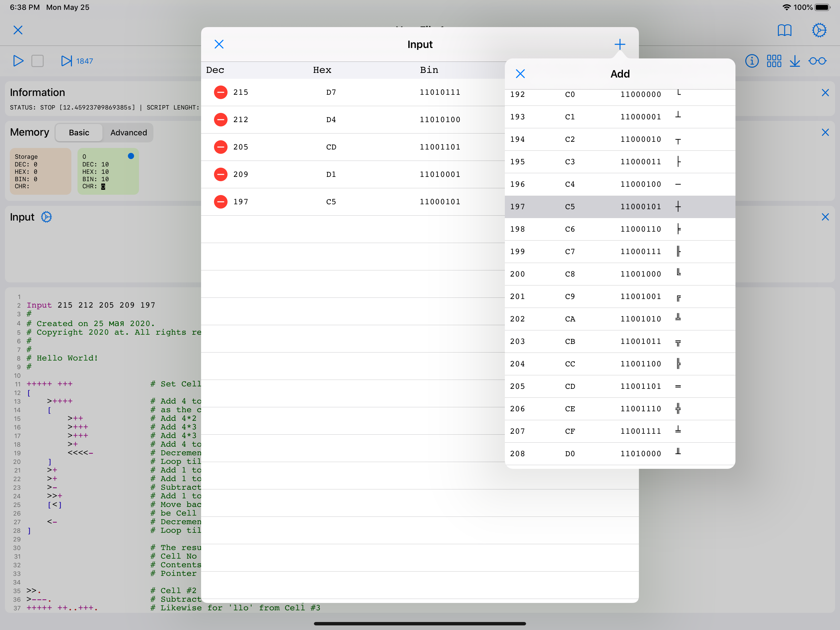Click the info circle icon
This screenshot has width=840, height=630.
(x=751, y=61)
